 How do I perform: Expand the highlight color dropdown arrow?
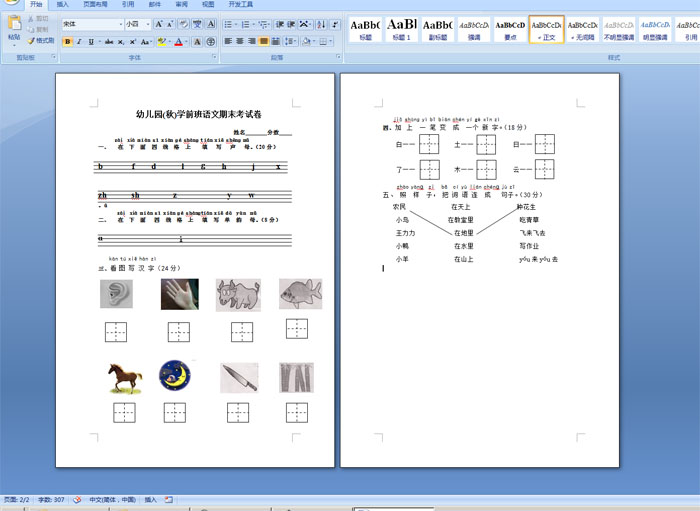tap(170, 42)
